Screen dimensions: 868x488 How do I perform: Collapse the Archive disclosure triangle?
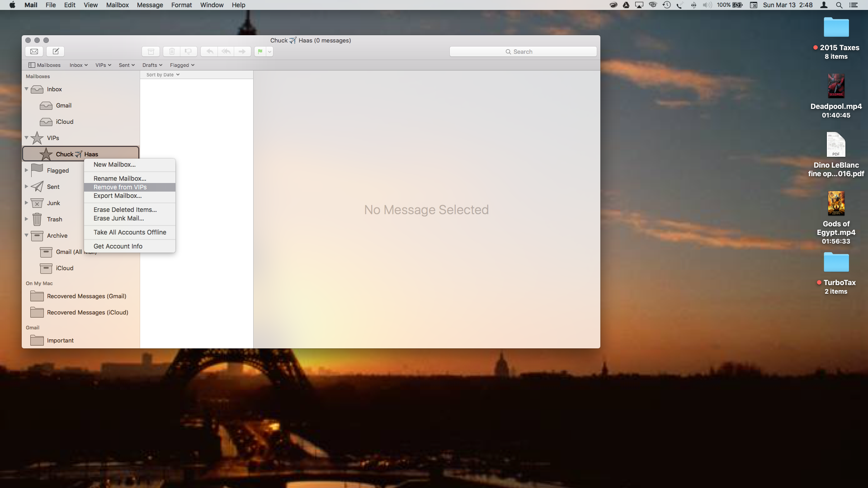(x=26, y=235)
